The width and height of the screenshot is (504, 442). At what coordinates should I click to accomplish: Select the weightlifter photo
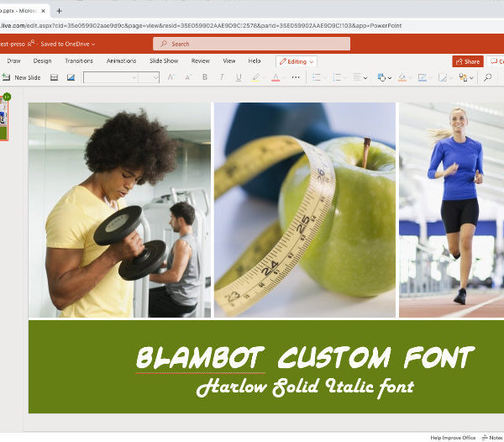coord(119,210)
